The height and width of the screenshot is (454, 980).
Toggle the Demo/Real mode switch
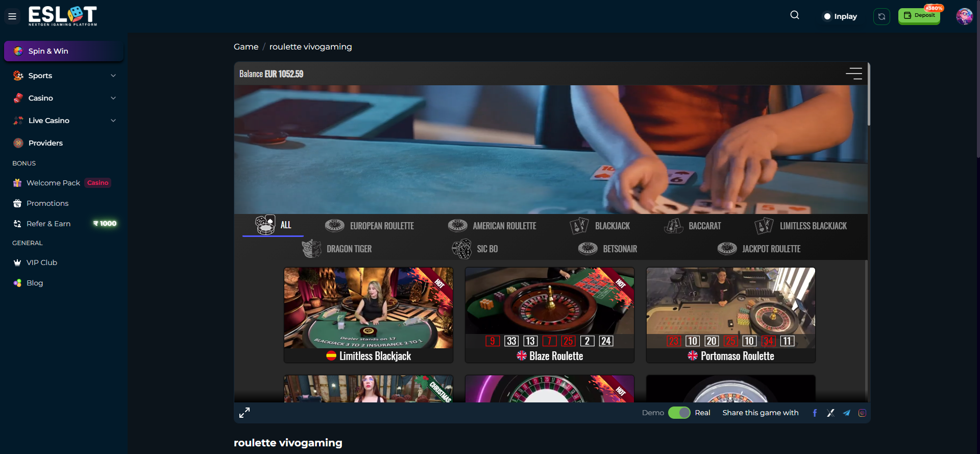point(679,413)
